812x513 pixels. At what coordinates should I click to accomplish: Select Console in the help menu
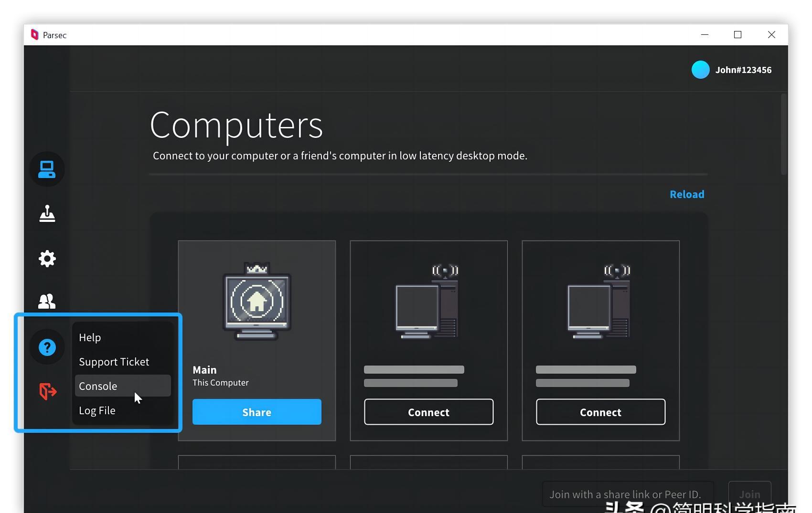[123, 386]
